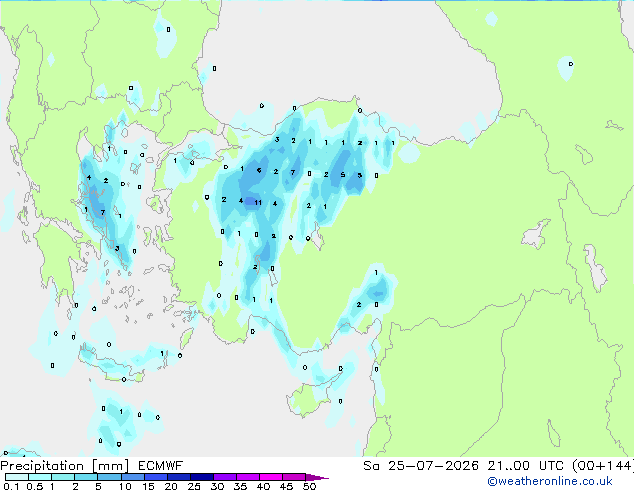The image size is (634, 490).
Task: Click the '40' legend scale label
Action: (x=263, y=486)
